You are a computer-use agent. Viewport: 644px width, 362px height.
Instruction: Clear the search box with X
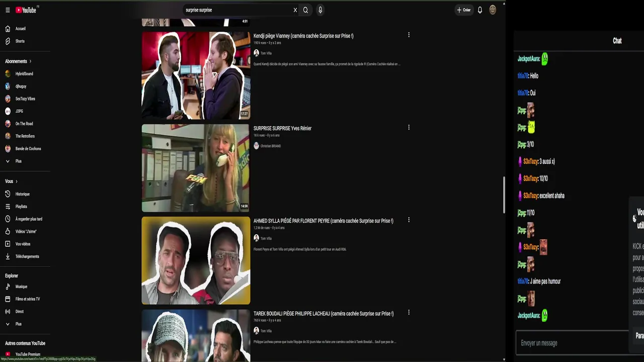(x=295, y=10)
